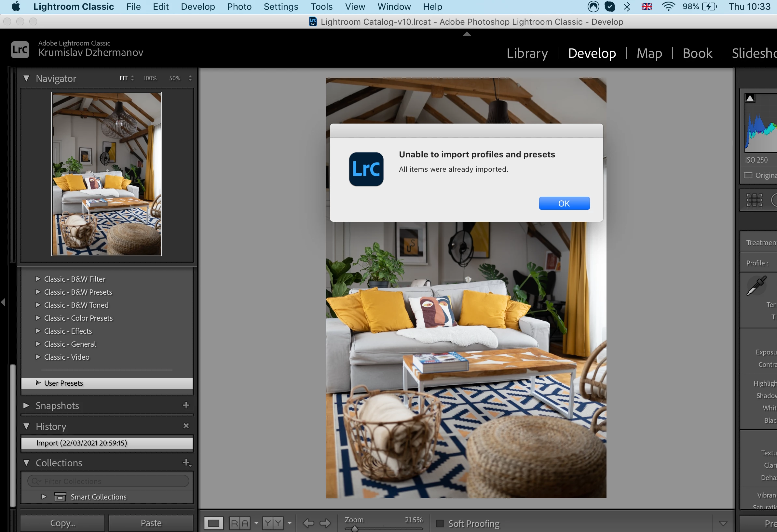Click the Reference view R|A icon
Viewport: 777px width, 532px height.
(239, 523)
